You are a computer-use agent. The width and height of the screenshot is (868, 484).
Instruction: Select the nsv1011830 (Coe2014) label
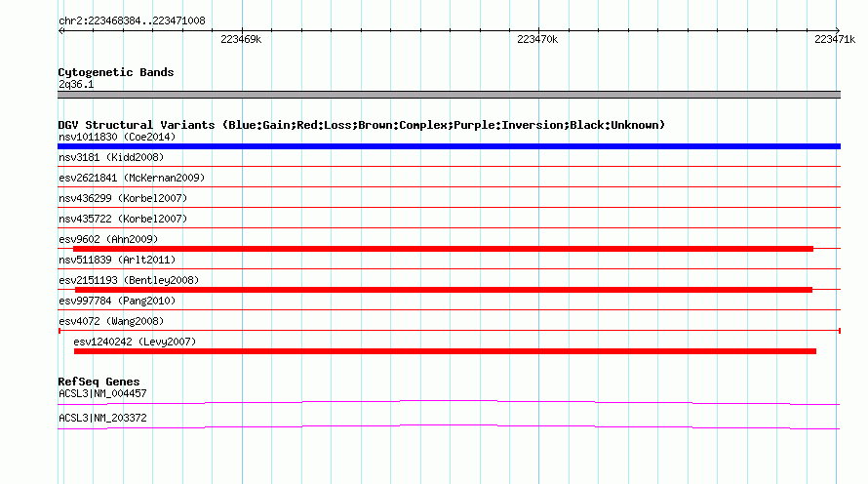point(117,137)
